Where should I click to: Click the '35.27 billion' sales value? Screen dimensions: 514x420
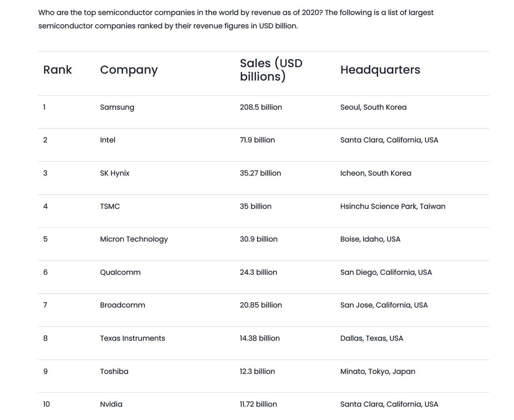[x=260, y=173]
